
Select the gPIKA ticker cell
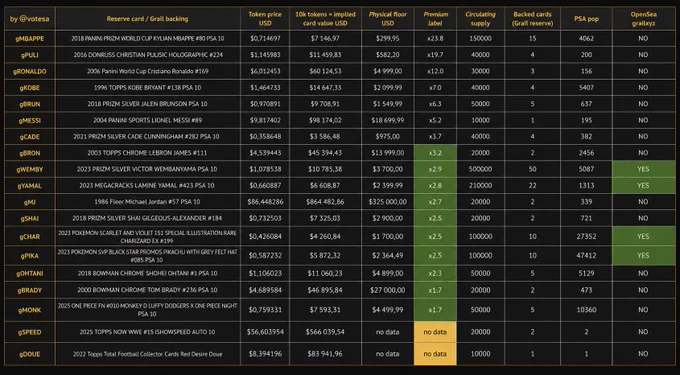coord(29,256)
